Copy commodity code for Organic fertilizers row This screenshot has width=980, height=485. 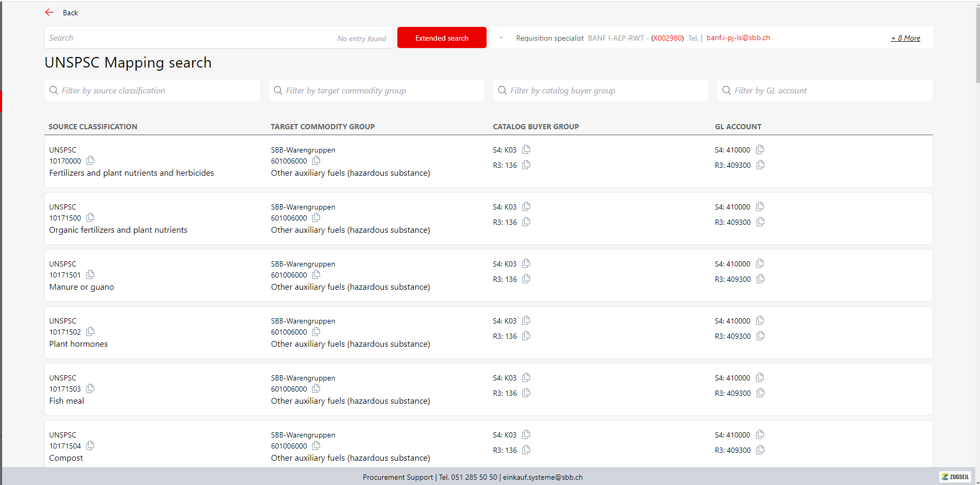[316, 217]
